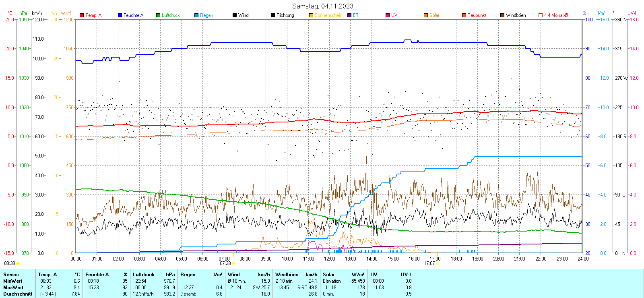Image resolution: width=644 pixels, height=298 pixels.
Task: Click the red Temp. A. legend swatch
Action: point(82,15)
